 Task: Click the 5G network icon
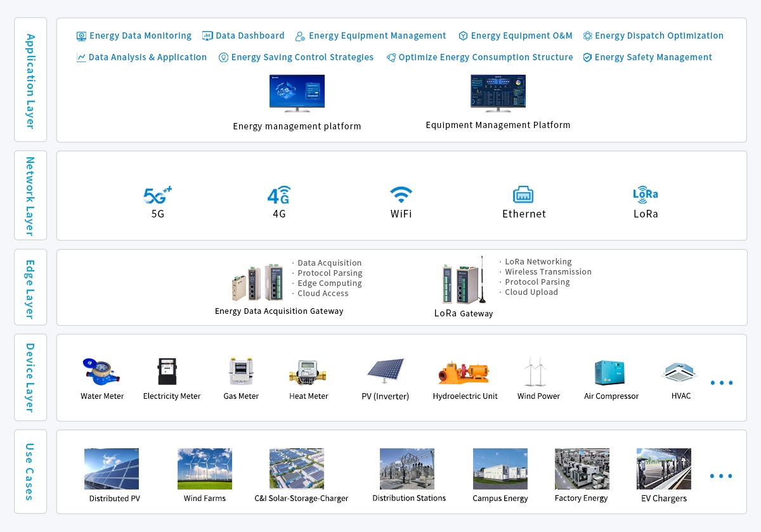[x=157, y=195]
